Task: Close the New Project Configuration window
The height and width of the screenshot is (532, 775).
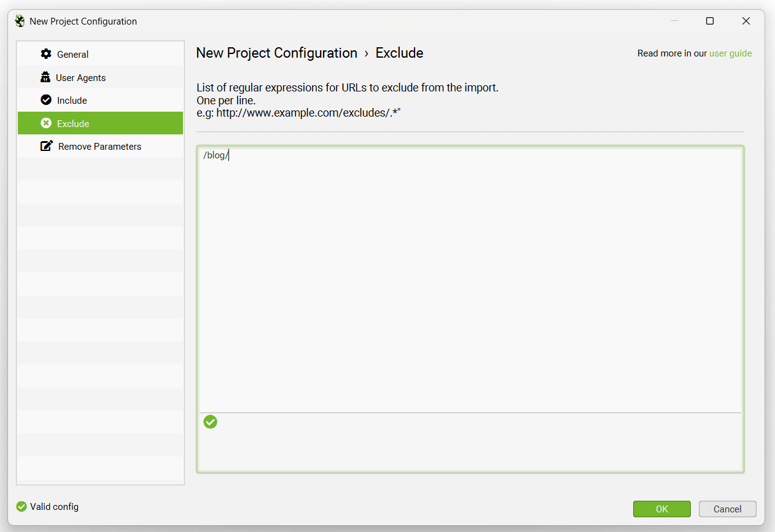Action: (x=746, y=21)
